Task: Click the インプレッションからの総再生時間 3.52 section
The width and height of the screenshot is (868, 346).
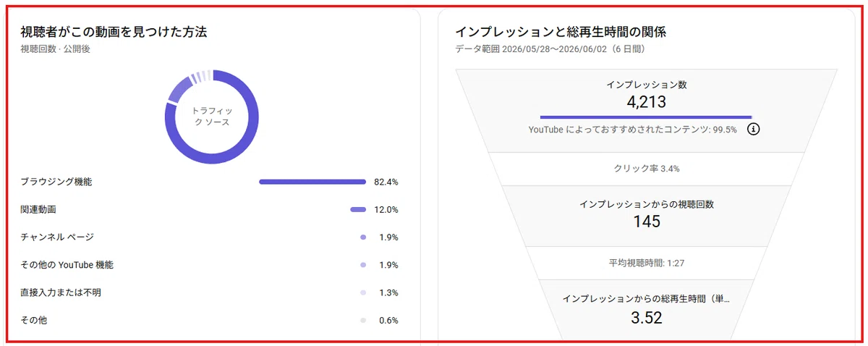Action: [x=647, y=307]
